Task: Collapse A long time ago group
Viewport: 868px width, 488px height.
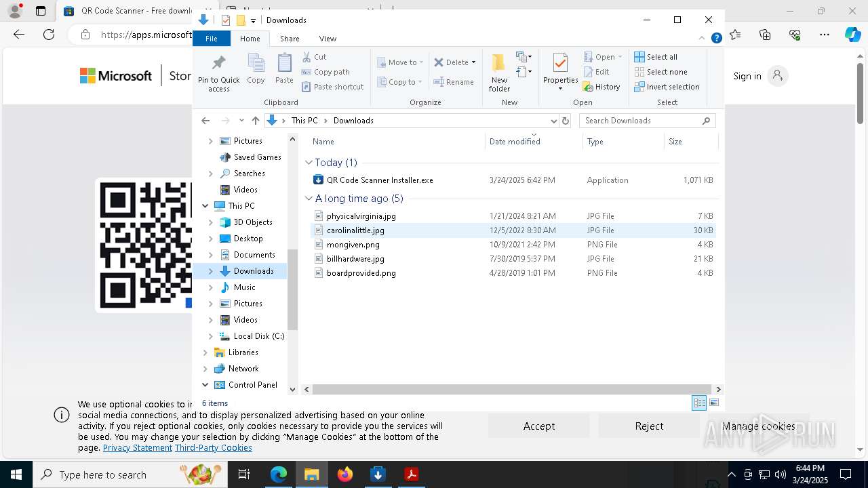Action: (x=309, y=199)
